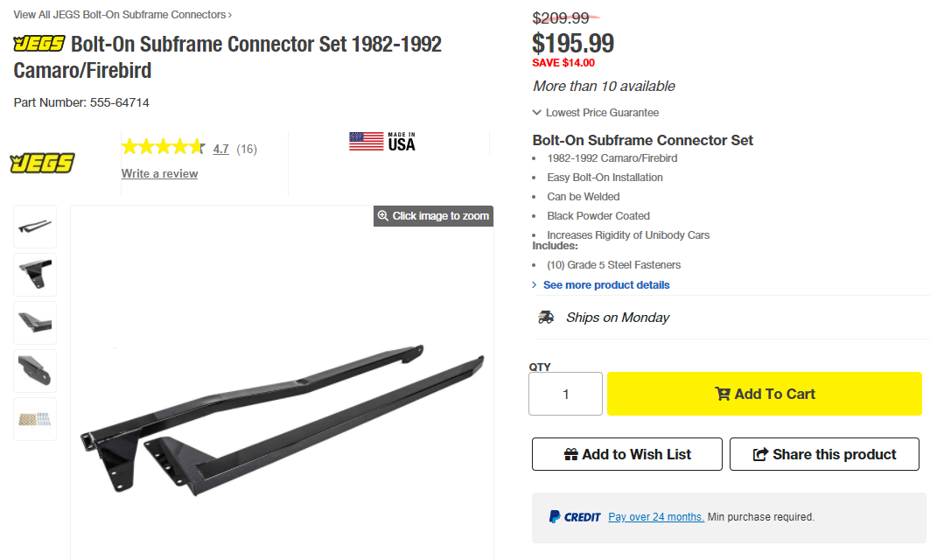
Task: Select third thumbnail of connector angle
Action: click(x=35, y=323)
